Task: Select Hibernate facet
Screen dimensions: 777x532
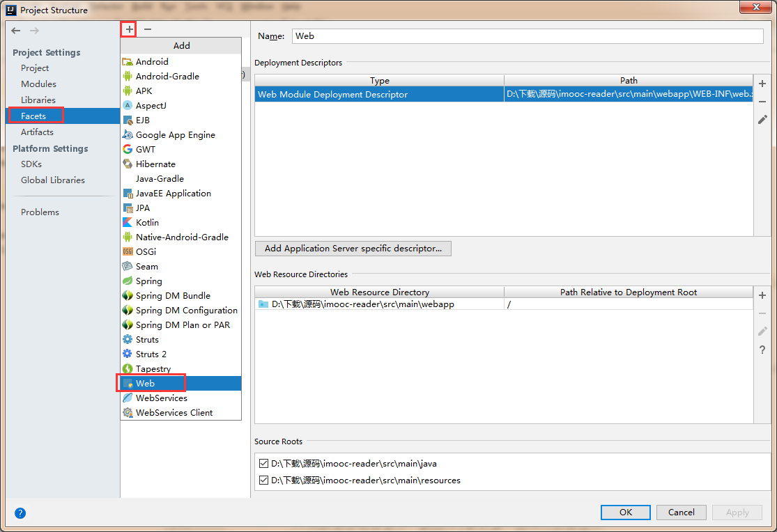Action: click(x=181, y=164)
